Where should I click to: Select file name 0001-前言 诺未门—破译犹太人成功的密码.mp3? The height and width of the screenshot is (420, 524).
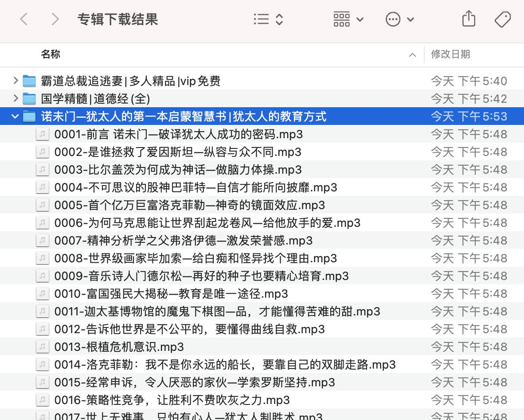click(x=179, y=134)
